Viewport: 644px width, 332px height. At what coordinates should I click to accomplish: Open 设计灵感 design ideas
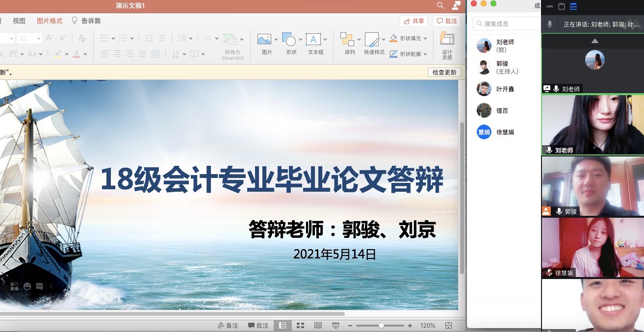(x=447, y=39)
